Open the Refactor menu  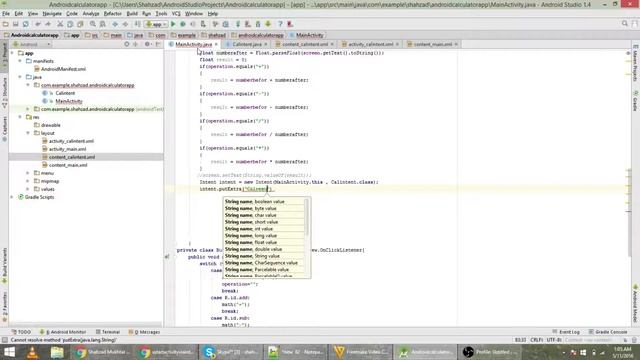pos(113,13)
